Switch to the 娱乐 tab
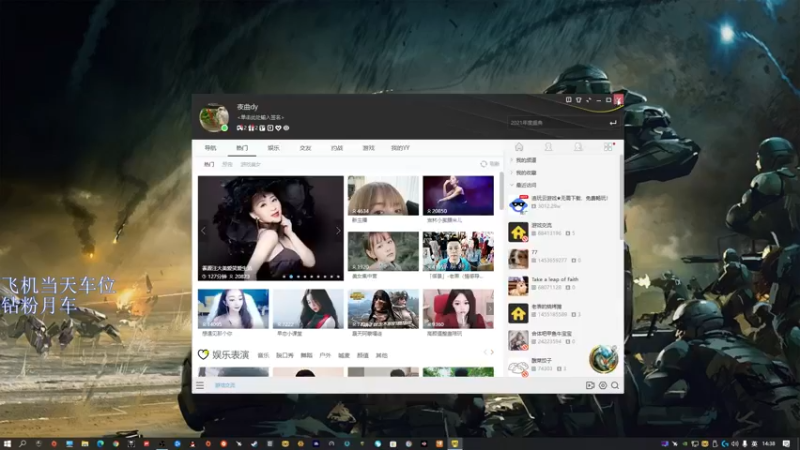Viewport: 800px width, 450px height. (x=273, y=148)
